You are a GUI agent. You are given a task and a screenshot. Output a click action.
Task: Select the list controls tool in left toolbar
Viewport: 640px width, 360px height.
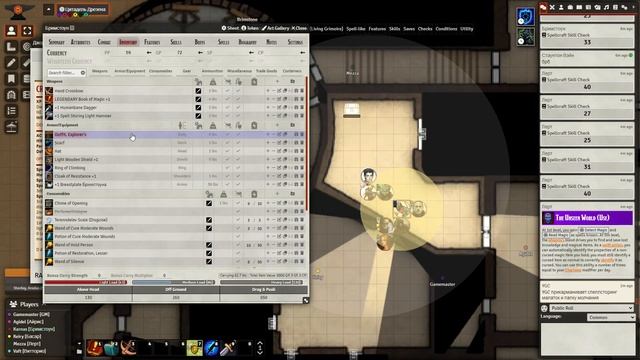coord(11,111)
